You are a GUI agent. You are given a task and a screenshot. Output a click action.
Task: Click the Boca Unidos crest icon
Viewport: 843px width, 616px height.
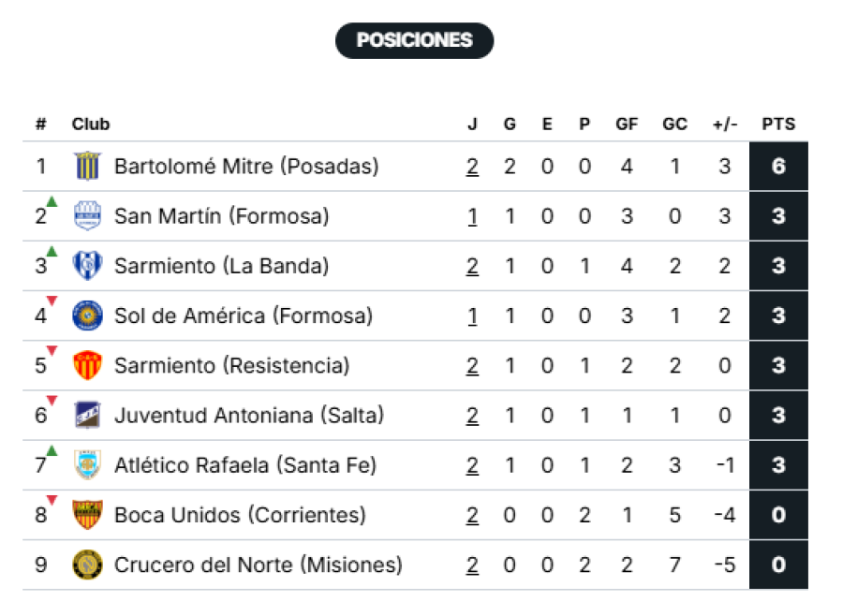[x=87, y=515]
